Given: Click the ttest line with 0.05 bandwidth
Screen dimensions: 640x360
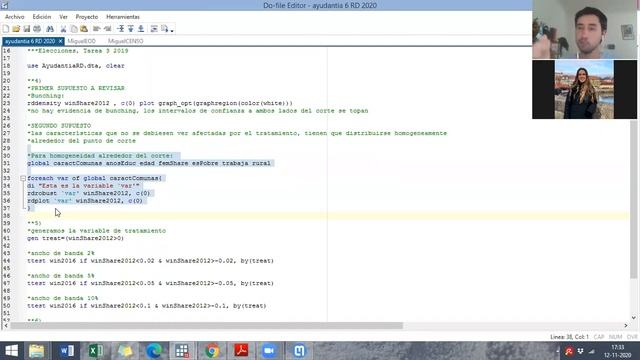Looking at the screenshot, I should (x=150, y=283).
